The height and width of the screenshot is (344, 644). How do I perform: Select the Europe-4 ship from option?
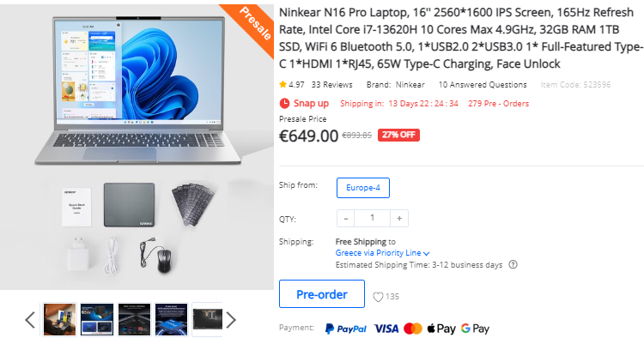click(x=363, y=188)
